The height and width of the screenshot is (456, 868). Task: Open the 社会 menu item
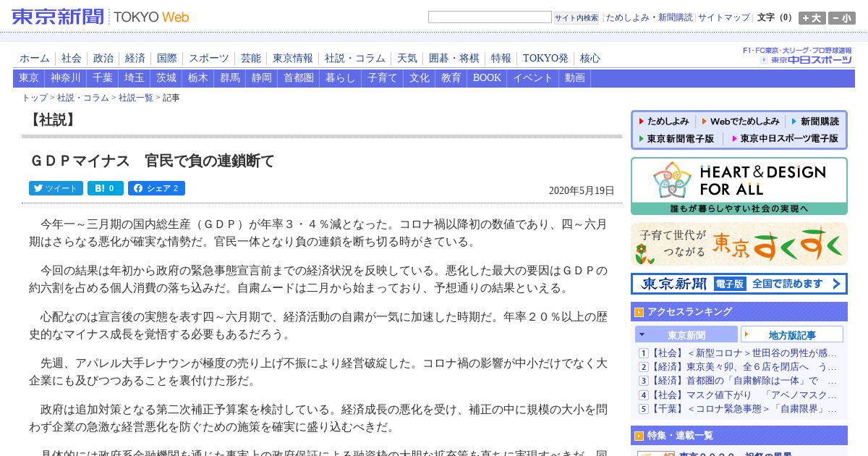72,59
